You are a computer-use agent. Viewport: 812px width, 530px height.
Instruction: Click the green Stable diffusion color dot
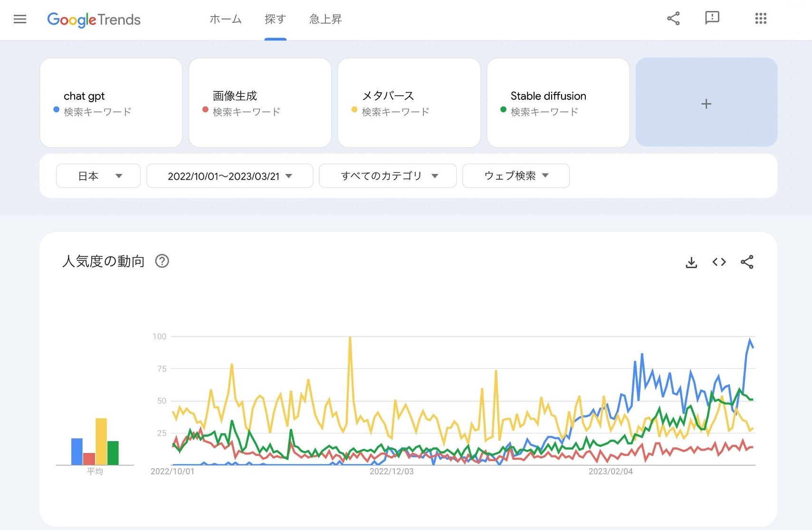[503, 110]
